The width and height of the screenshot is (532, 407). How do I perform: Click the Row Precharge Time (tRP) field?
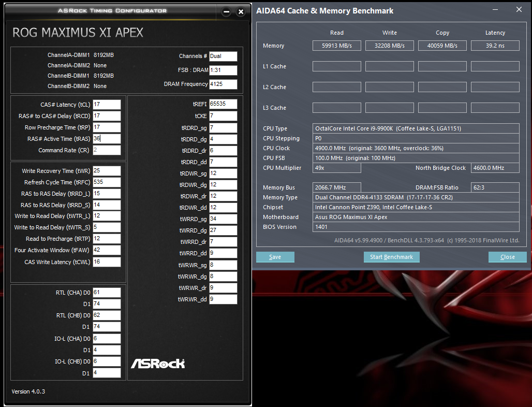click(x=107, y=127)
